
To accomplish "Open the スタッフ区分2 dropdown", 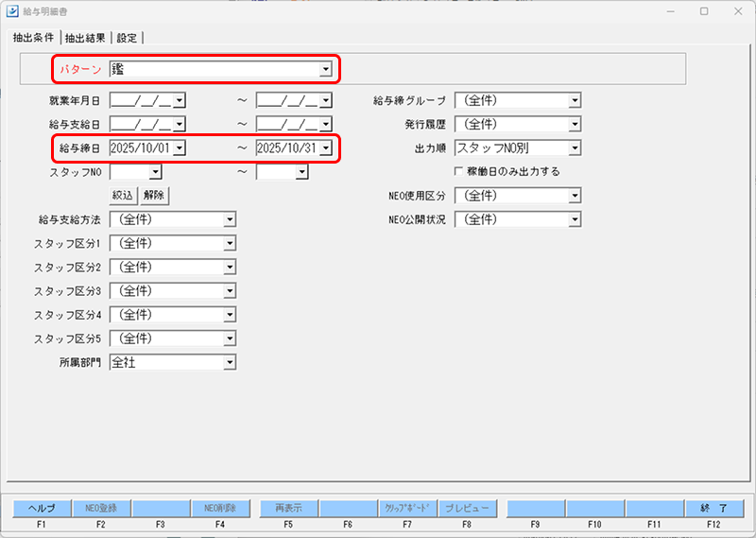I will (x=230, y=268).
